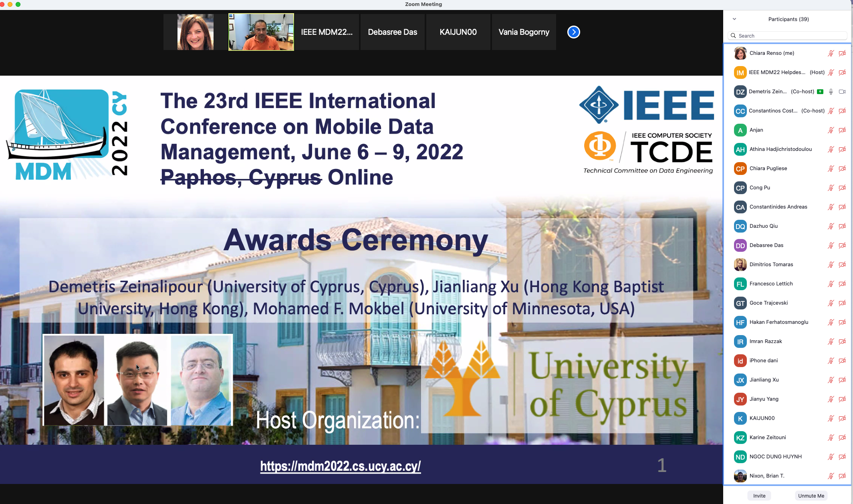Select participant Dazhuo Qiu
The image size is (853, 504).
[x=787, y=226]
